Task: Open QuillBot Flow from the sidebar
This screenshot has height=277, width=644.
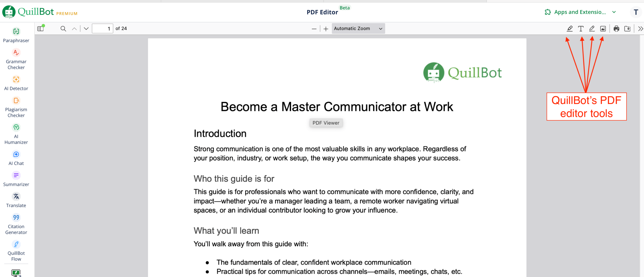Action: click(x=16, y=250)
